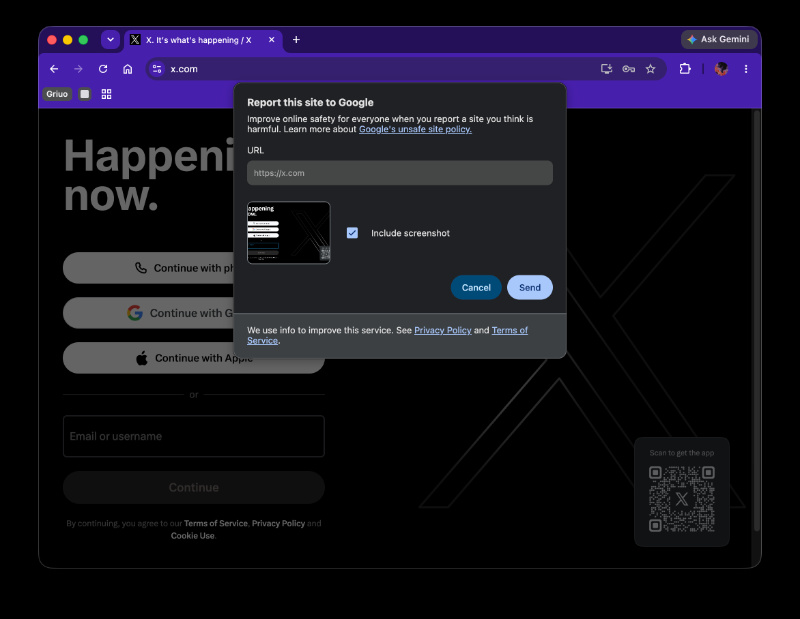Open a new tab with plus icon

296,40
